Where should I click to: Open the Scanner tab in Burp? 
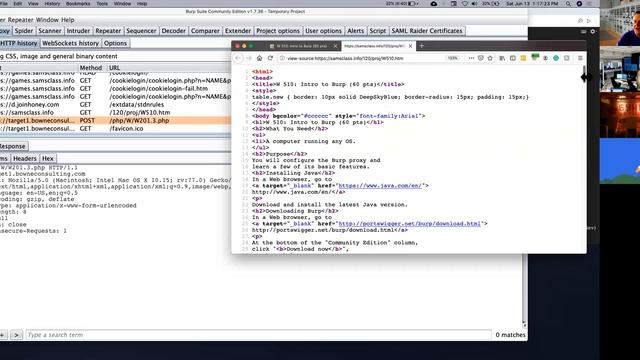point(50,31)
